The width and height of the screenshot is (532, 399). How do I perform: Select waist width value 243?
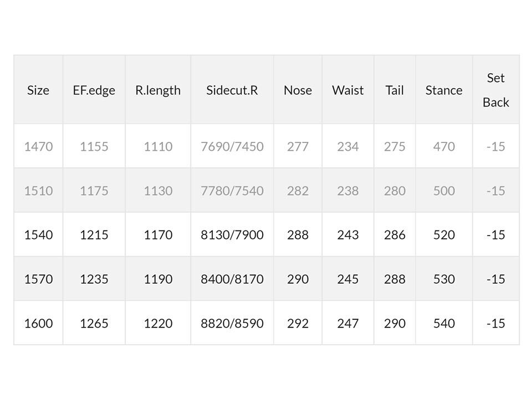348,235
